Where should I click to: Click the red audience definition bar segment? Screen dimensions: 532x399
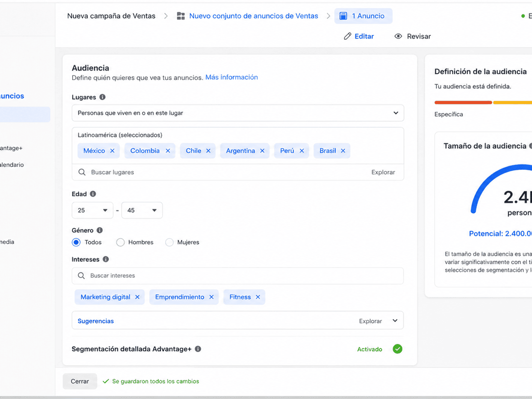coord(463,103)
